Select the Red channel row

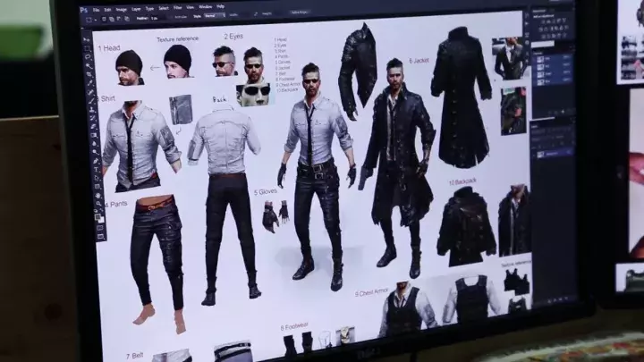tap(553, 67)
